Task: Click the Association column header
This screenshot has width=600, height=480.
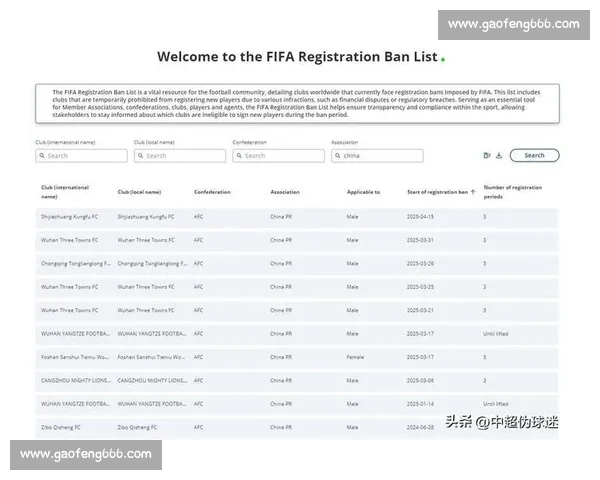Action: tap(285, 192)
